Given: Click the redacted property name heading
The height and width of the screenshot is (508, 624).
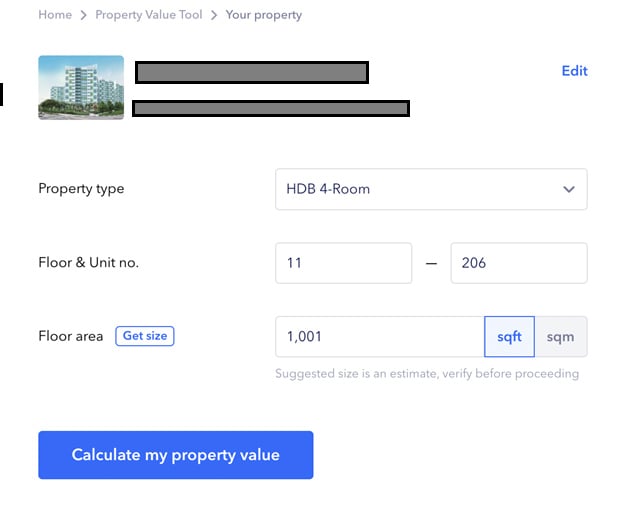Looking at the screenshot, I should [x=252, y=72].
